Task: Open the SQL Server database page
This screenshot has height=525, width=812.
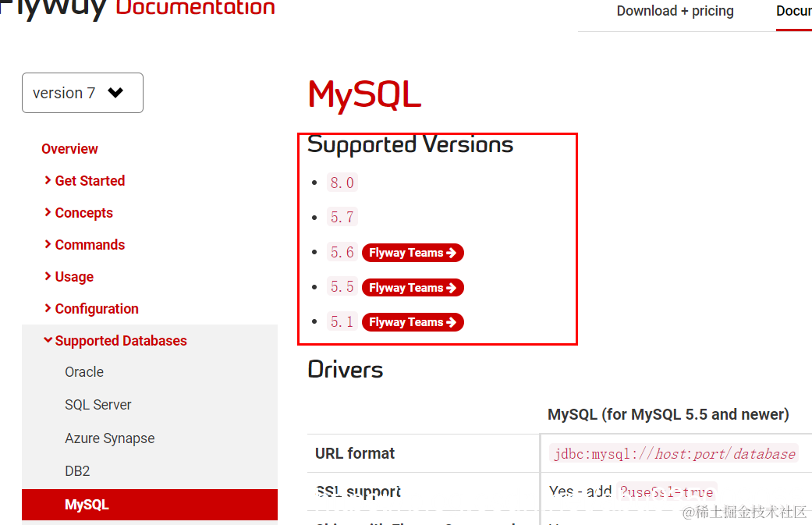Action: [98, 405]
